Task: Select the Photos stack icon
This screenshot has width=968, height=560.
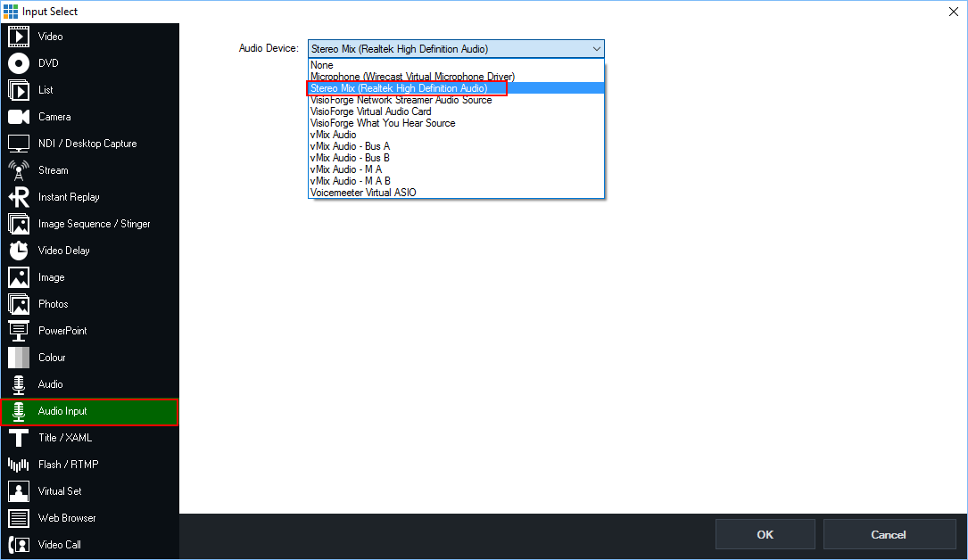Action: pos(19,304)
